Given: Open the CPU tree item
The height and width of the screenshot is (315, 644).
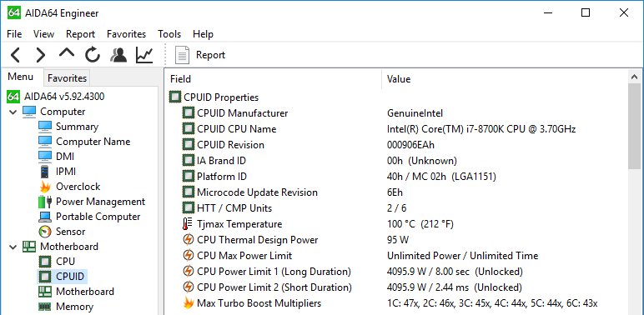Looking at the screenshot, I should click(x=57, y=262).
